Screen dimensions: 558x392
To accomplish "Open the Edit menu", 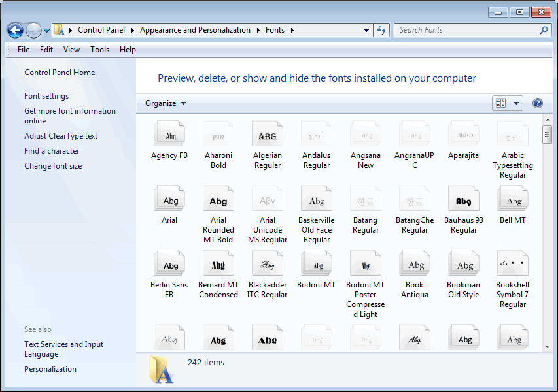I will pos(46,50).
